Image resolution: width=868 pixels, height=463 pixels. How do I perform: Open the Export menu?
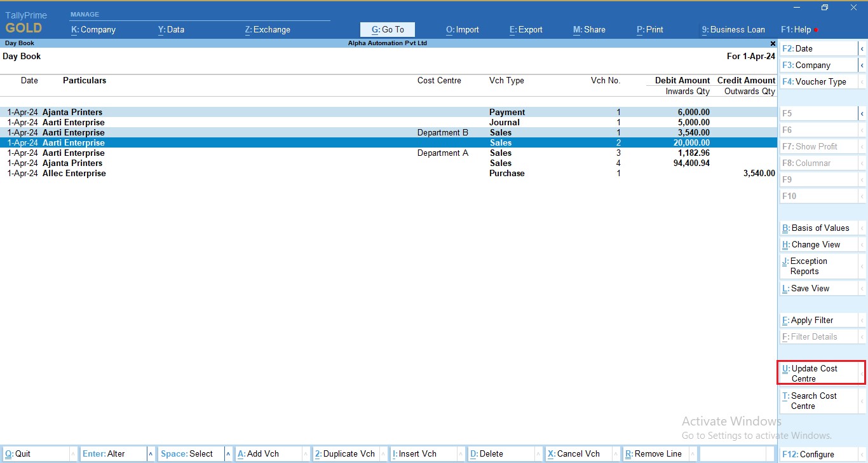526,29
